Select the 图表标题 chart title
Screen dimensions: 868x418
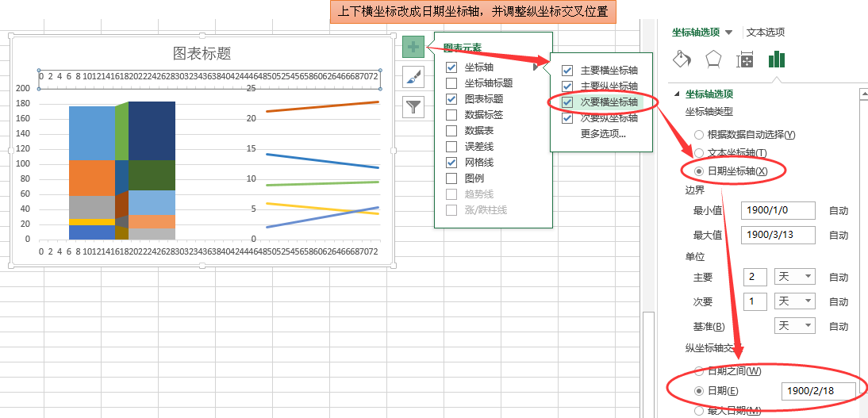click(202, 54)
